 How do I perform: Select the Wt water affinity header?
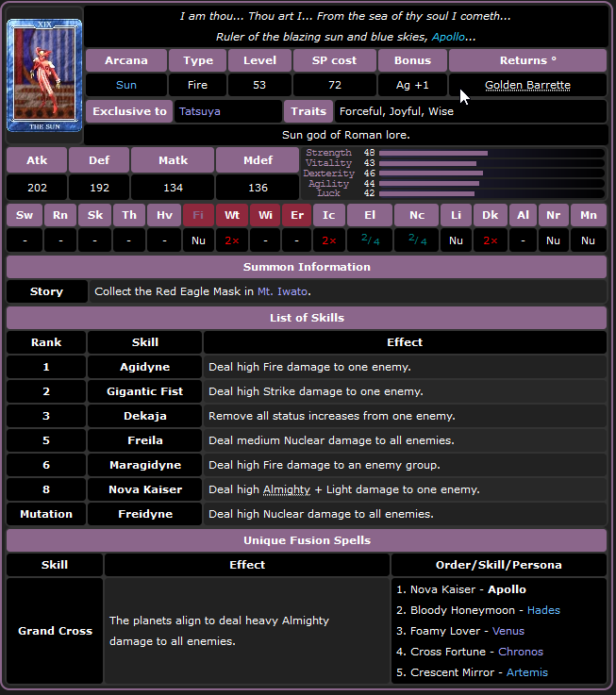click(232, 215)
